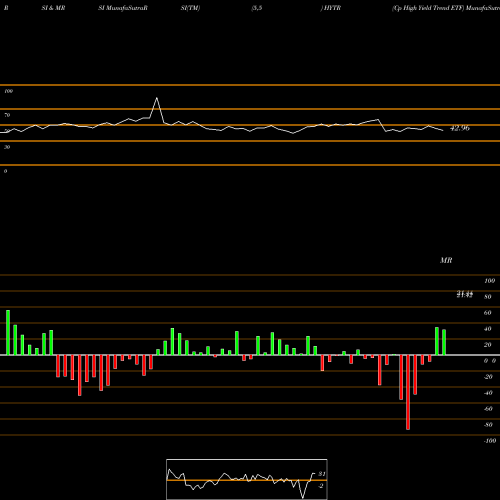Click the RSI axis label 100

tap(8, 91)
